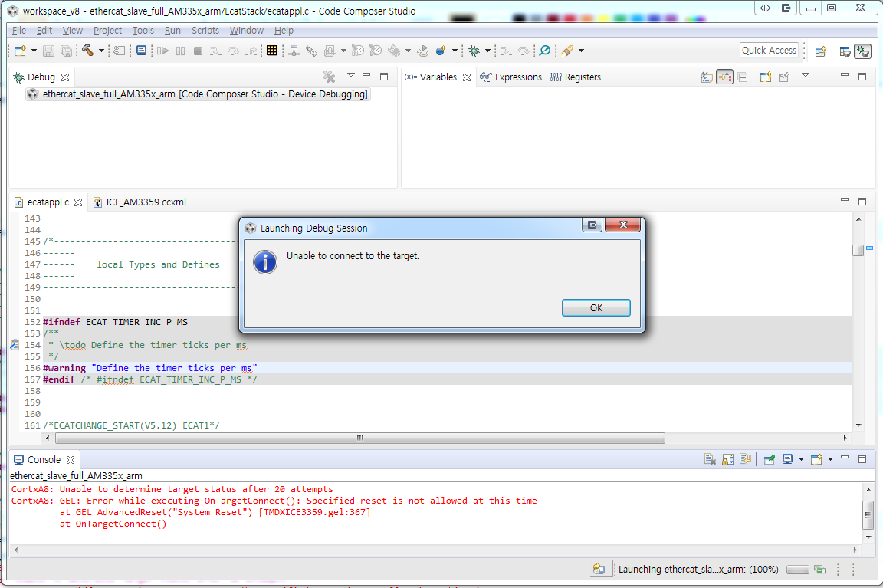The width and height of the screenshot is (883, 588).
Task: Click the Step Over toolbar icon
Action: point(233,51)
